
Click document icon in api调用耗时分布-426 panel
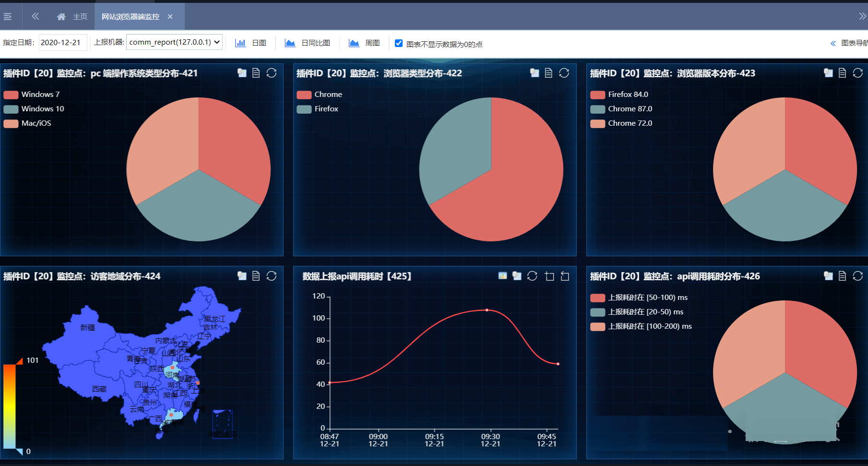coord(842,276)
